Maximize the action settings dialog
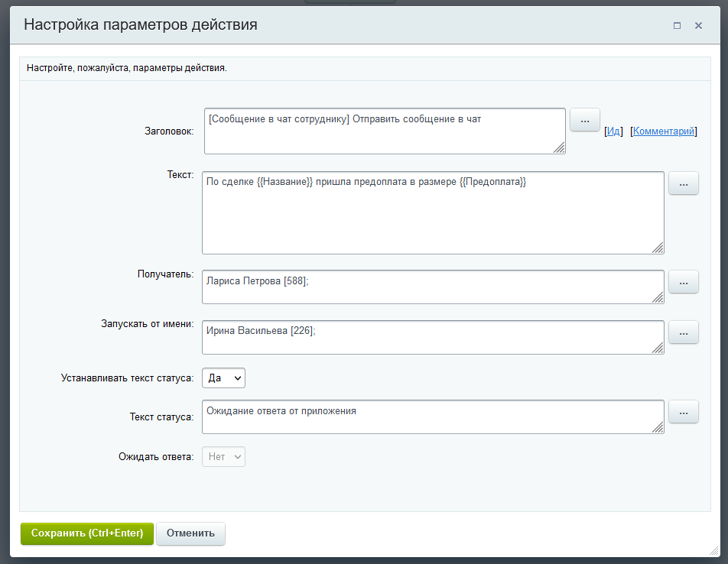728x564 pixels. point(677,25)
